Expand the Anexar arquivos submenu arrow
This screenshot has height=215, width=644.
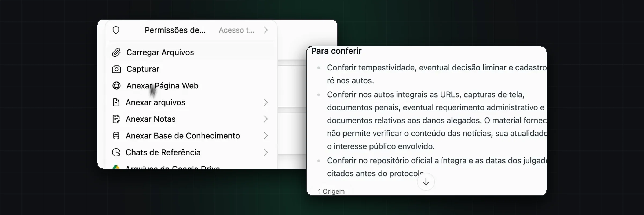coord(266,102)
